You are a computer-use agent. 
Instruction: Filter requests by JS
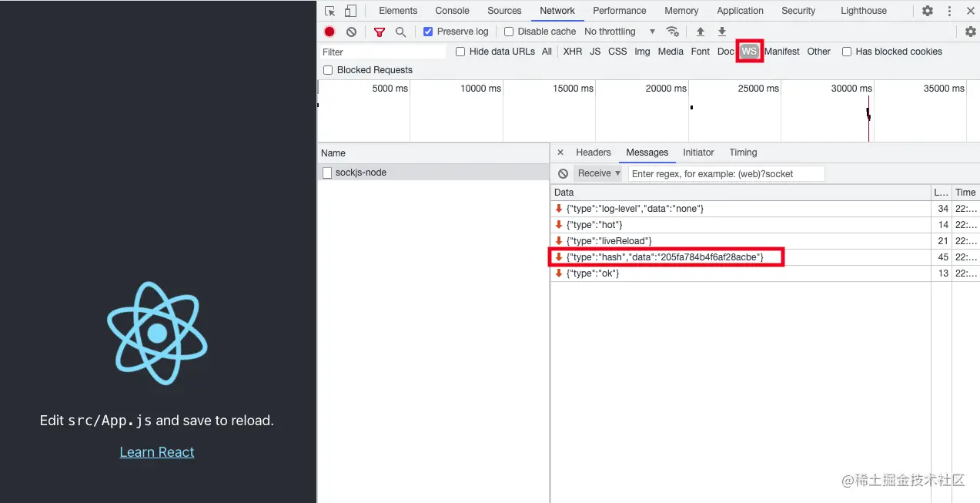[595, 52]
